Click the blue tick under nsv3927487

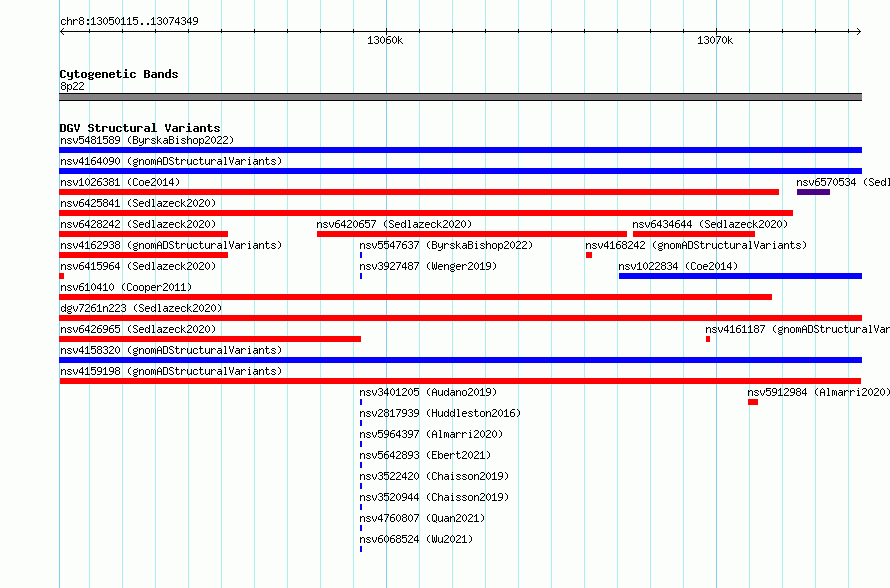(361, 276)
